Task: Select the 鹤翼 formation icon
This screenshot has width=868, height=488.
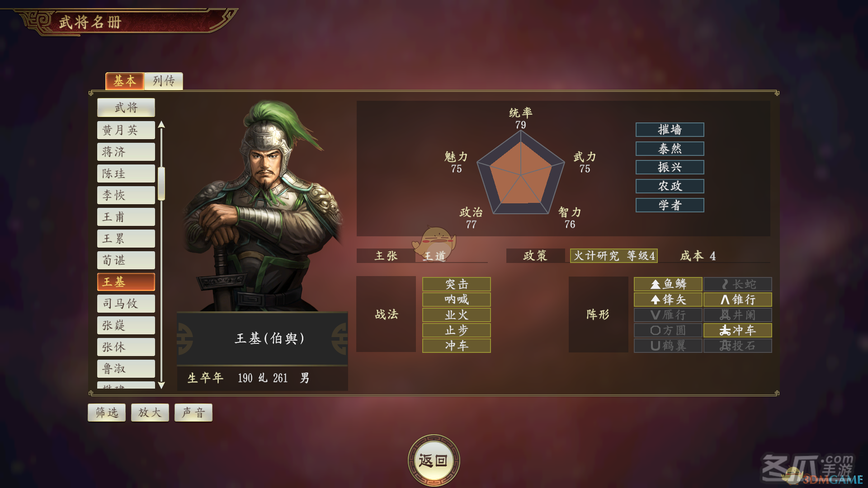Action: pos(668,346)
